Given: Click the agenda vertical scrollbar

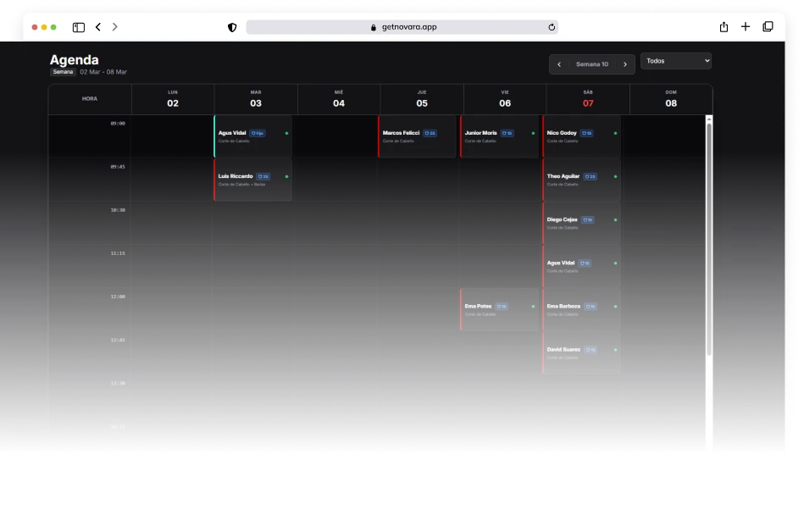Looking at the screenshot, I should pos(709,237).
